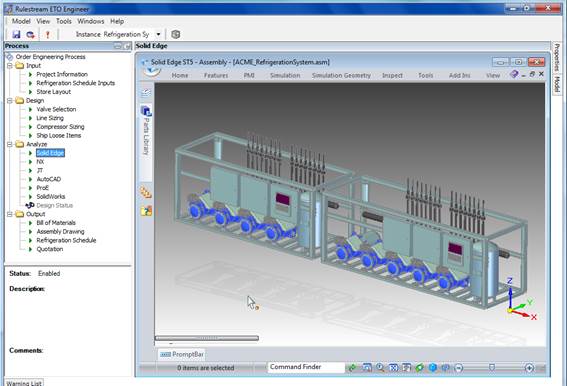
Task: Select the Compressor Sizing step
Action: (x=60, y=127)
